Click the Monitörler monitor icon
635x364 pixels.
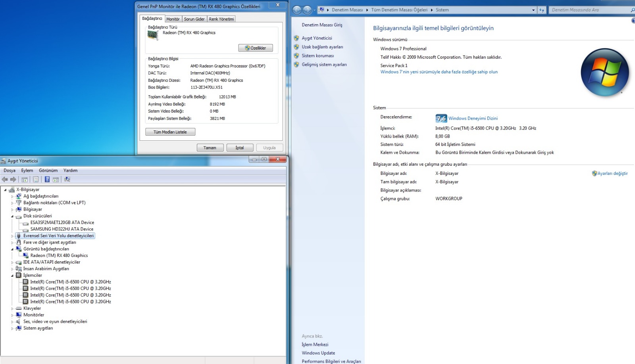tap(19, 315)
